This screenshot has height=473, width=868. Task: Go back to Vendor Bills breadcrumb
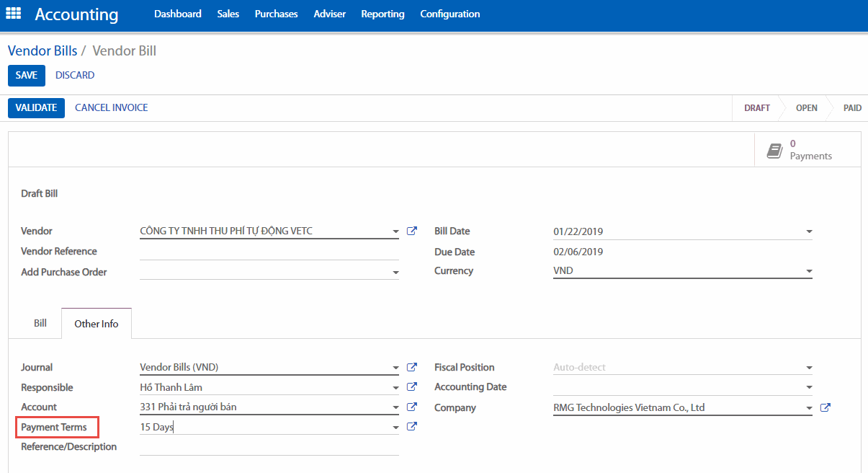click(x=42, y=50)
